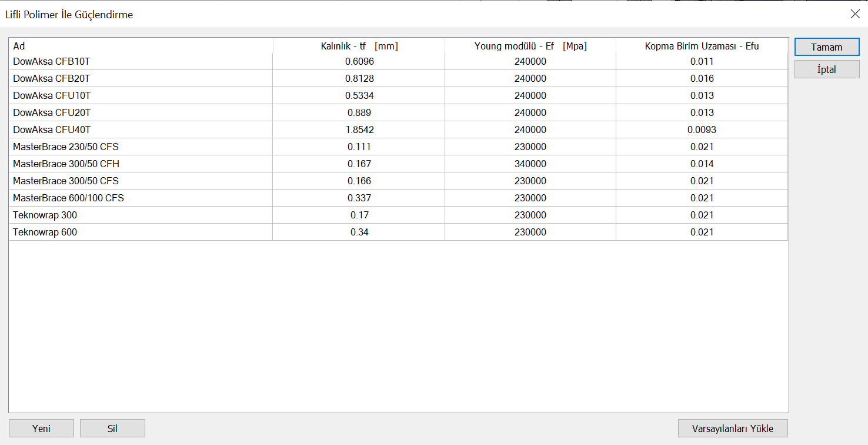Image resolution: width=868 pixels, height=445 pixels.
Task: Click the Kalınlık - tf [mm] column header
Action: (359, 46)
